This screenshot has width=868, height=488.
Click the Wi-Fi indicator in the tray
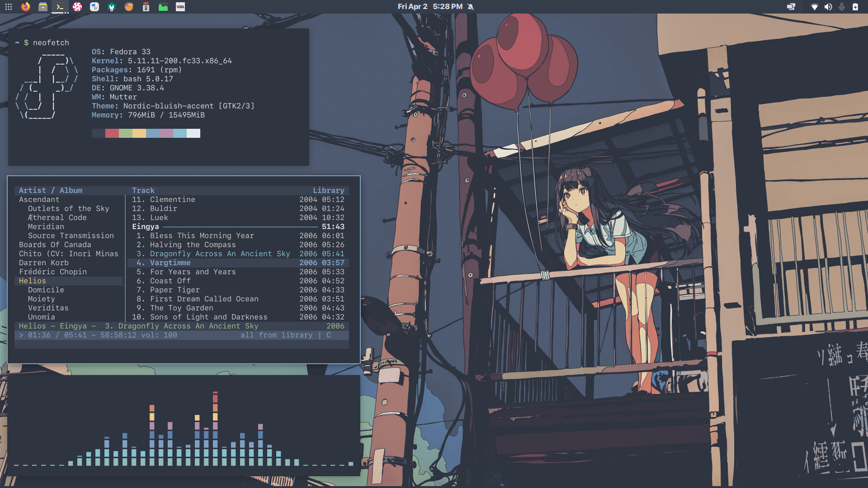(x=814, y=7)
